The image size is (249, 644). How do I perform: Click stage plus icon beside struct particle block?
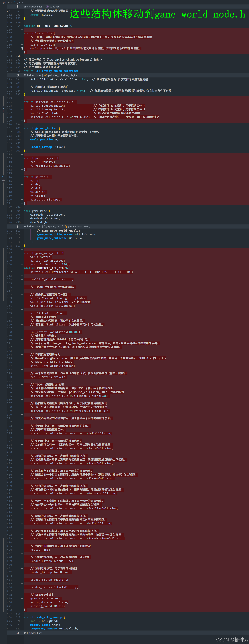[3, 180]
